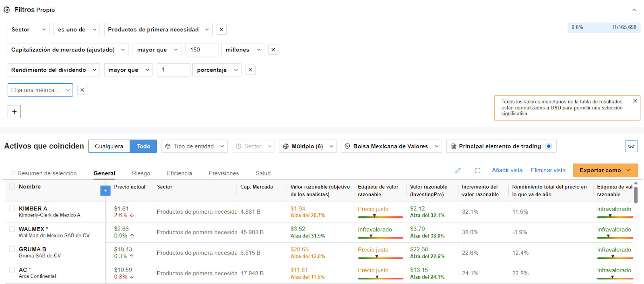Check the GRUMA B row checkbox

[12, 249]
